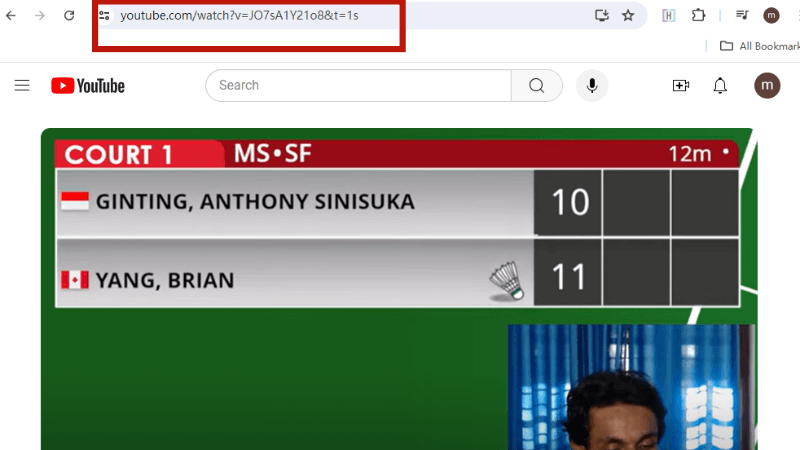The width and height of the screenshot is (800, 450).
Task: Open the H browser extension
Action: pyautogui.click(x=668, y=16)
